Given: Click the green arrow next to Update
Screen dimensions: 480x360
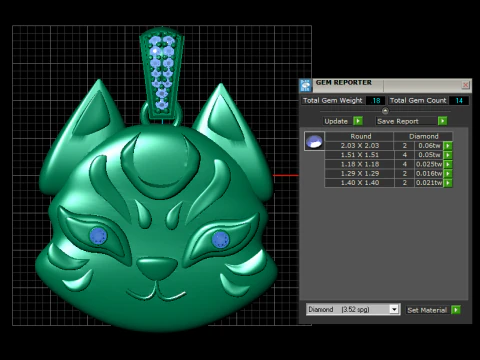Looking at the screenshot, I should pyautogui.click(x=358, y=121).
